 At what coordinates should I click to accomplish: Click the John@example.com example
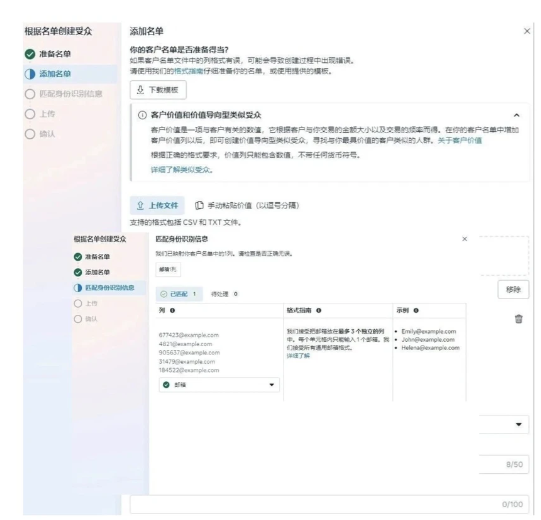click(x=428, y=340)
